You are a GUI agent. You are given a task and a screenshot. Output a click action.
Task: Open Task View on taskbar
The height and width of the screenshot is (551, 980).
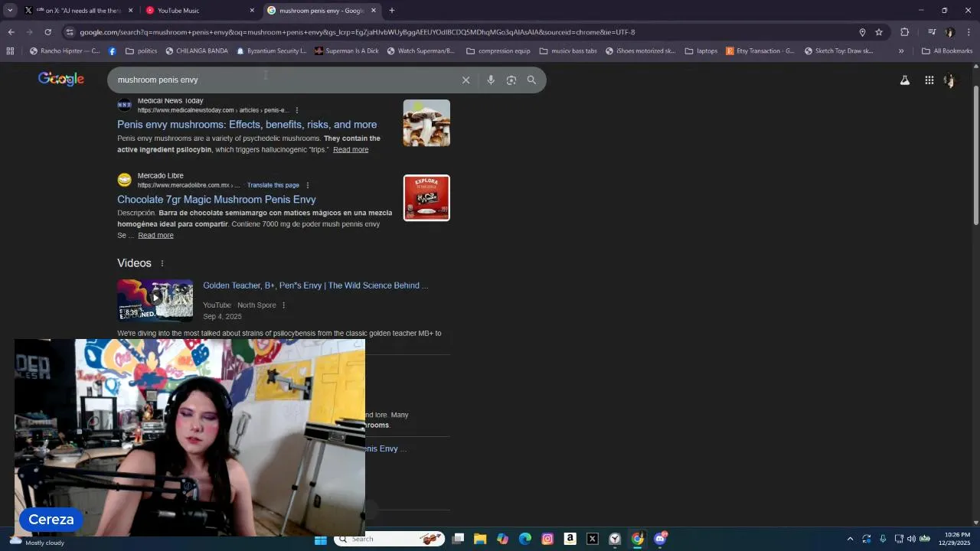coord(458,539)
